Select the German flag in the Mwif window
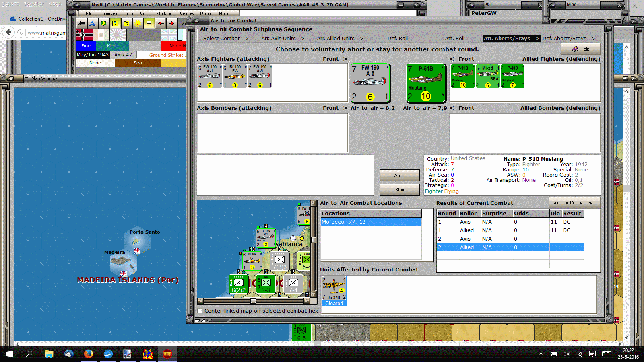 tap(85, 35)
